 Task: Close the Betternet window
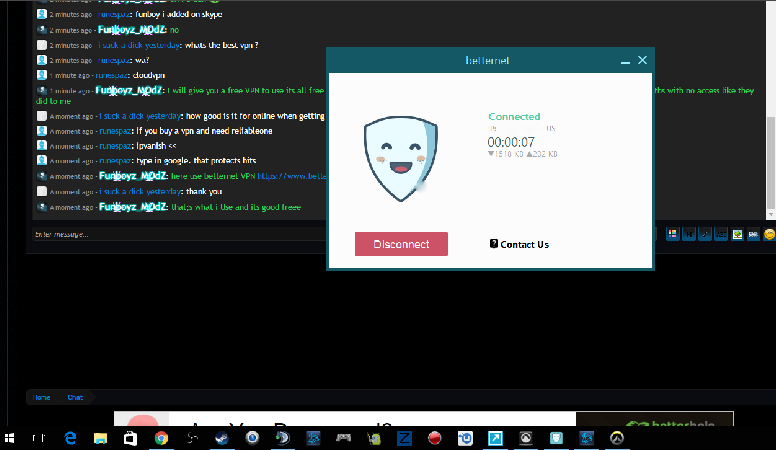click(x=642, y=60)
